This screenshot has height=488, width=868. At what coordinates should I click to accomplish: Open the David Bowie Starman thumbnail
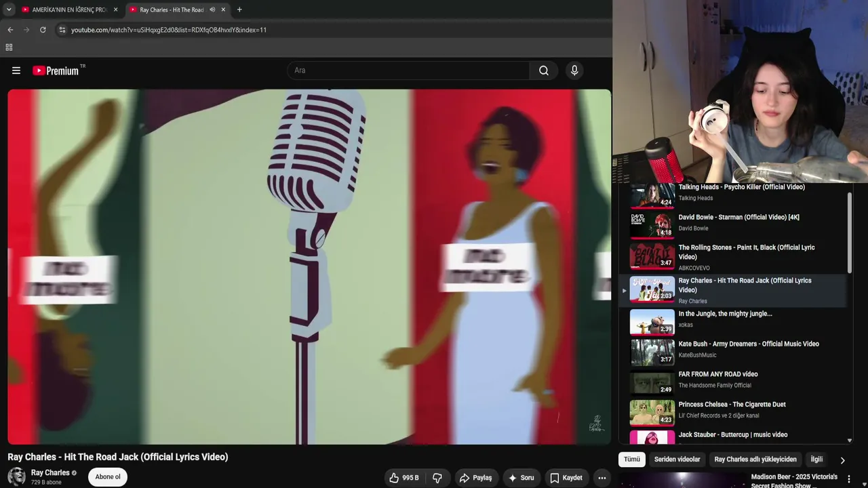(652, 226)
